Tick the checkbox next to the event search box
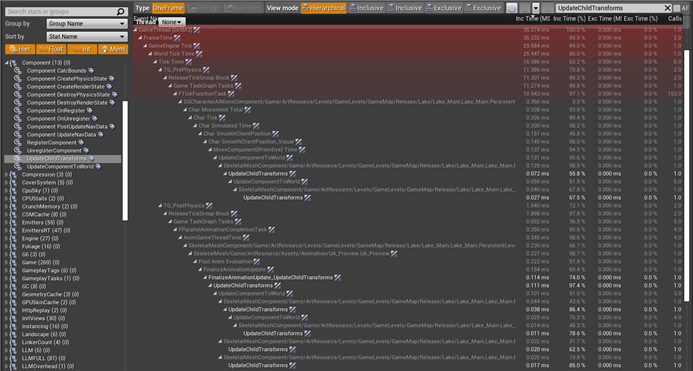Image resolution: width=693 pixels, height=371 pixels. (677, 8)
